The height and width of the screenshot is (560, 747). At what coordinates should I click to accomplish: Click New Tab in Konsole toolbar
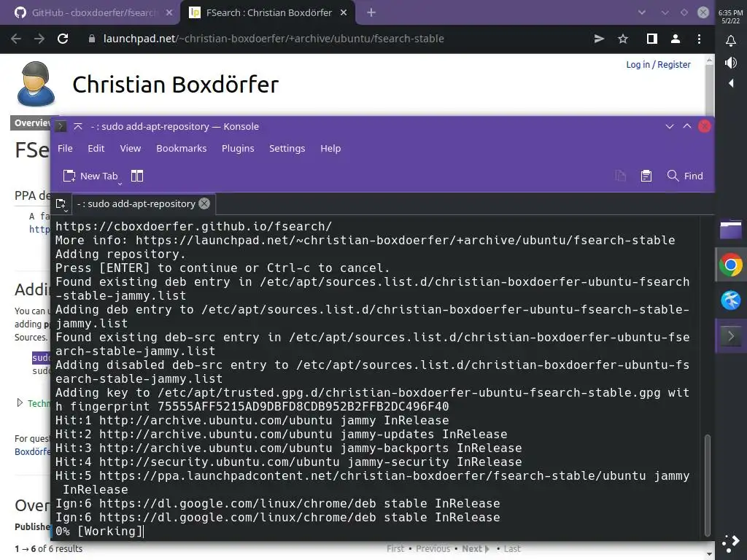click(90, 176)
